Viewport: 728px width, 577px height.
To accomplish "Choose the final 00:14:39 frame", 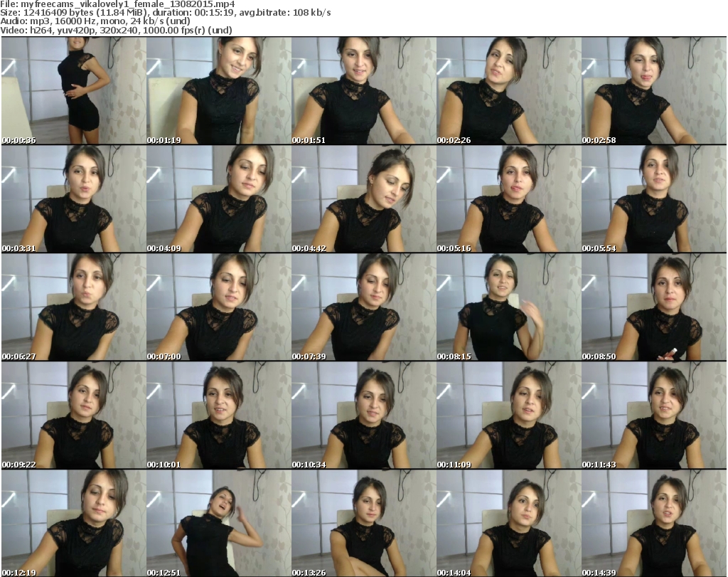I will pyautogui.click(x=654, y=523).
